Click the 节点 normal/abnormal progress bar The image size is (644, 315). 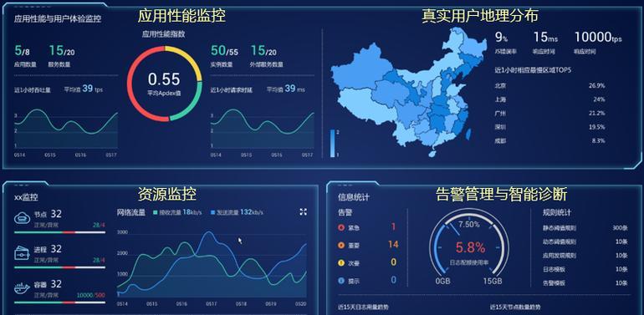coord(59,232)
